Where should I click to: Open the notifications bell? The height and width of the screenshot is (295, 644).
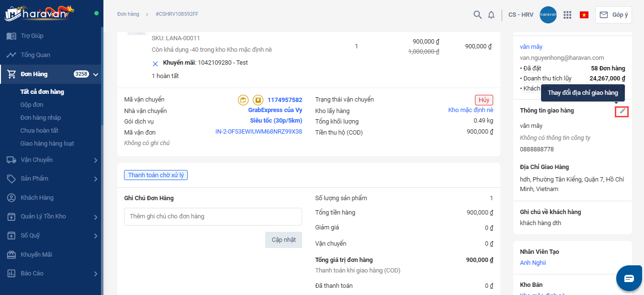point(491,15)
